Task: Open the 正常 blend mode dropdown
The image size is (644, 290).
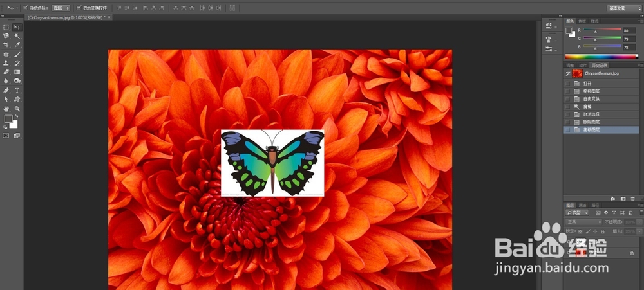Action: click(x=583, y=222)
